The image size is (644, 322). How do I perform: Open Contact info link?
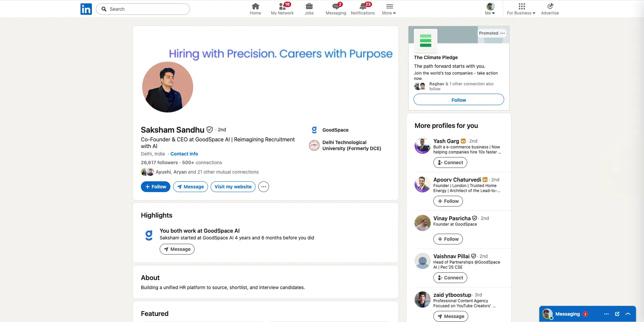pos(184,154)
